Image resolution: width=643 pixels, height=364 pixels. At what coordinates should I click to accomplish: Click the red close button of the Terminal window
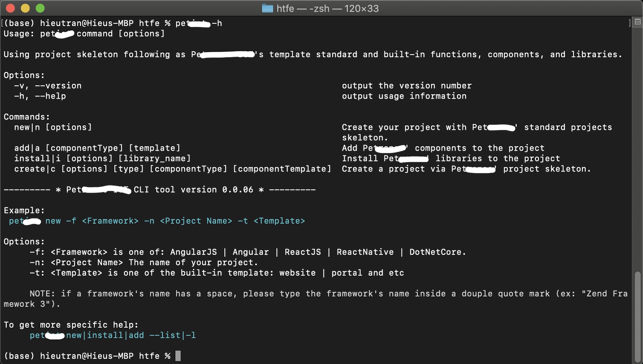10,7
